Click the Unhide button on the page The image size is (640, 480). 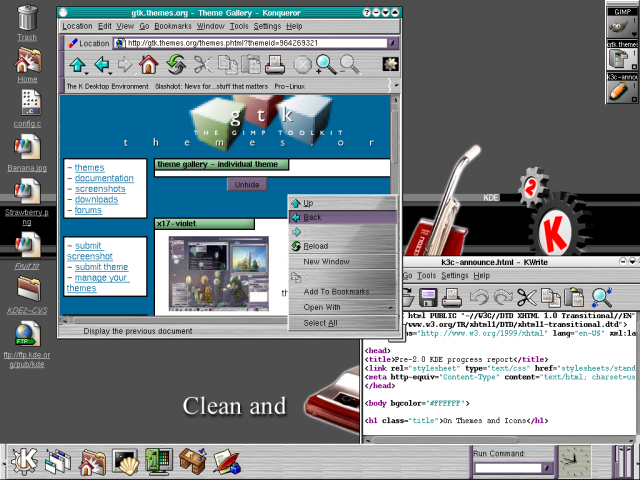247,185
